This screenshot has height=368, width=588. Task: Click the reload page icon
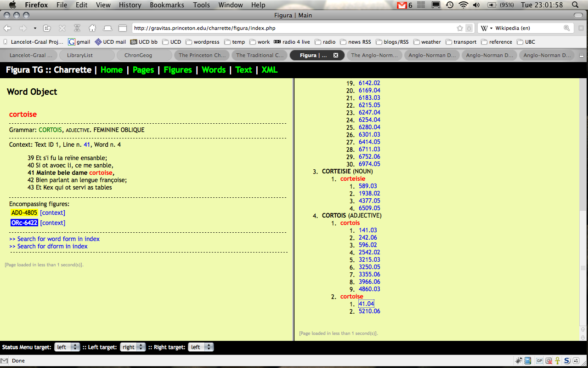click(x=47, y=28)
